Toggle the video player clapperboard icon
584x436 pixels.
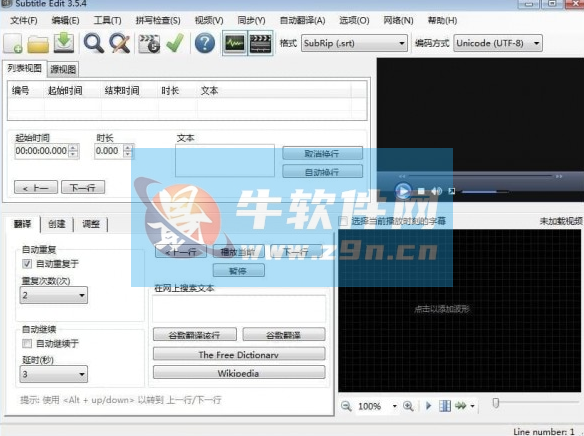[x=260, y=43]
